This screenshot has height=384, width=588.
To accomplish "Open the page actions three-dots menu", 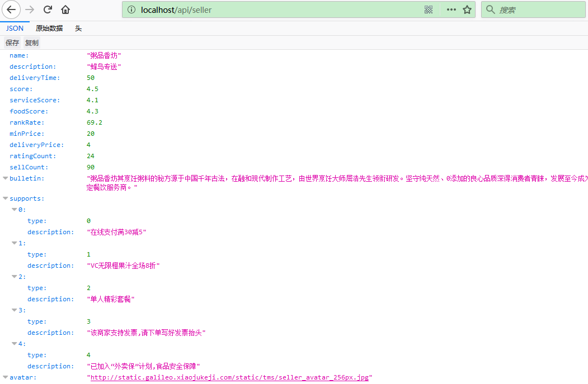I will click(x=451, y=10).
